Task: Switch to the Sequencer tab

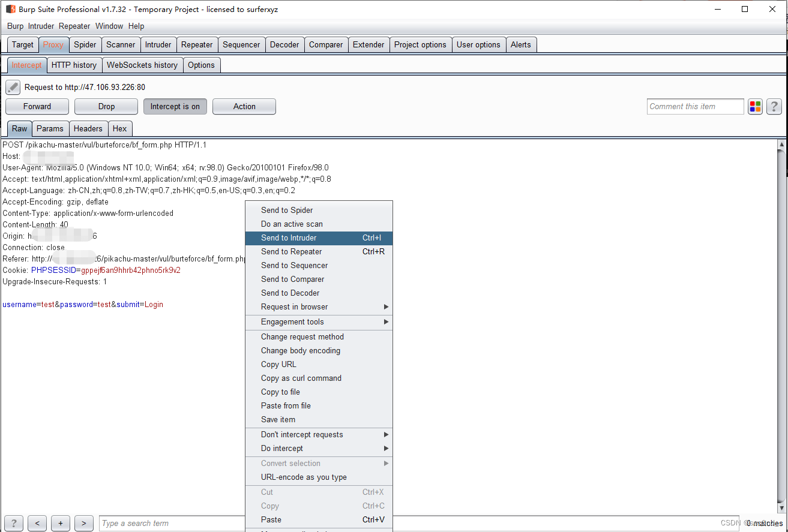Action: click(241, 44)
